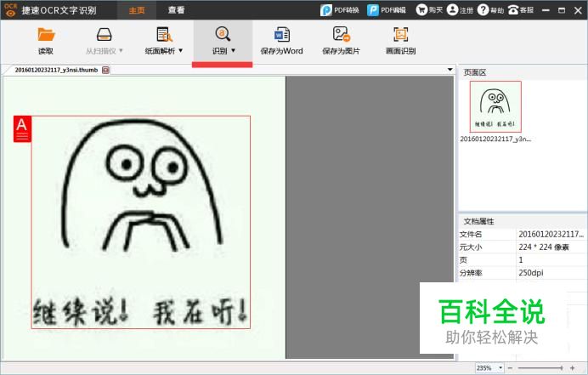Click the 224 * 224 像素 size value
Image resolution: width=588 pixels, height=375 pixels.
tap(544, 247)
